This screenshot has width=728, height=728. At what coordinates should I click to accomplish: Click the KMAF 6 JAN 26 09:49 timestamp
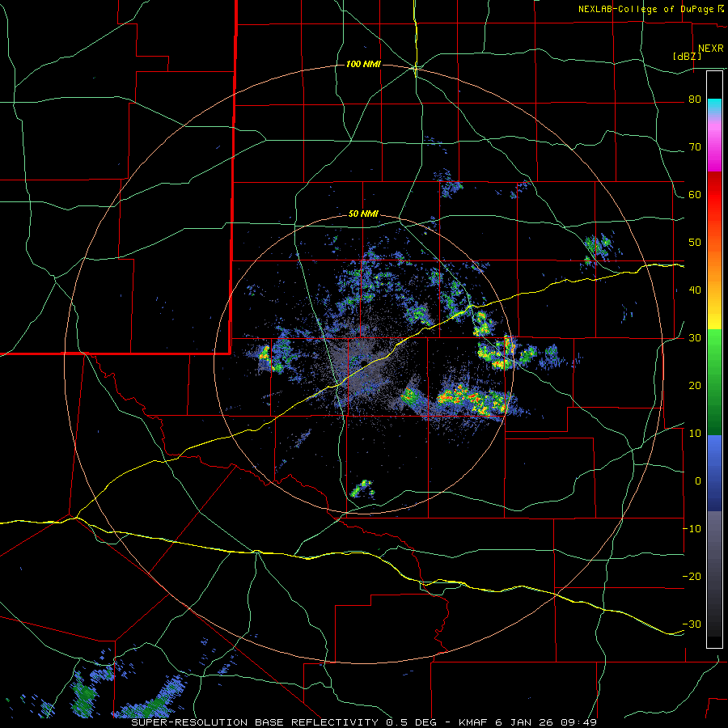click(528, 722)
